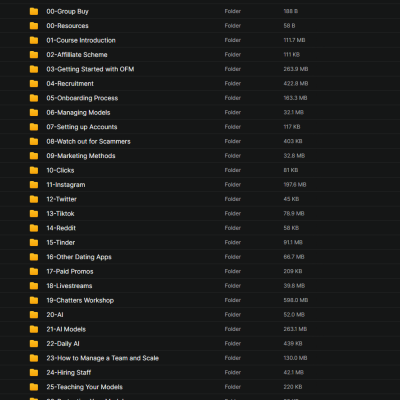The height and width of the screenshot is (400, 400).
Task: Select the 24-Hiring Staff name
Action: 69,373
